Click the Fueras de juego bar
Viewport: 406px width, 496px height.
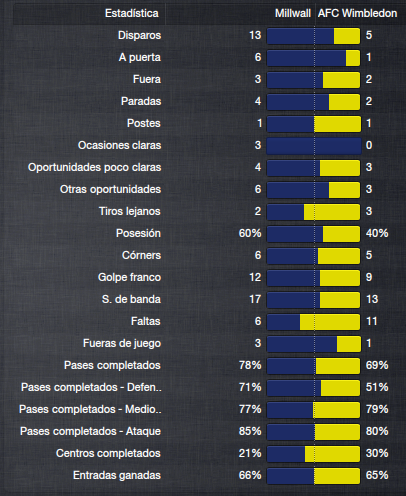pyautogui.click(x=314, y=344)
